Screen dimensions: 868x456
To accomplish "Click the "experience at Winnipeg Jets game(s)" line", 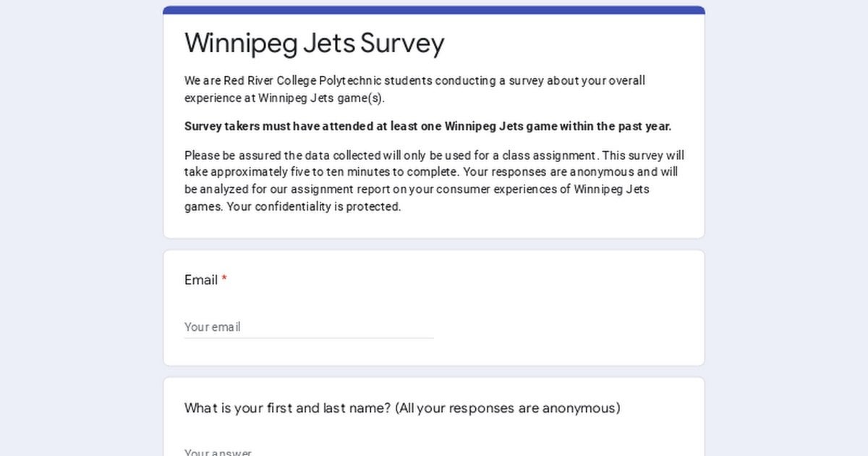I will [284, 98].
